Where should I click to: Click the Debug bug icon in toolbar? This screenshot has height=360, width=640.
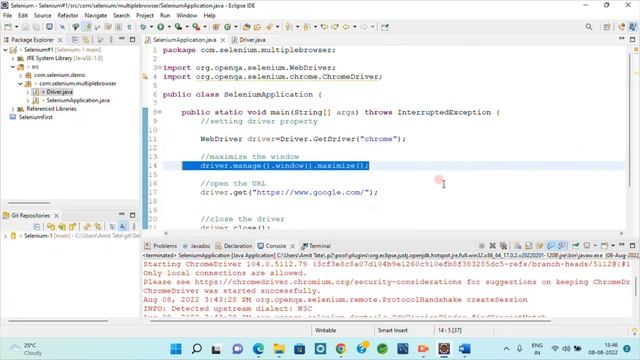click(x=143, y=27)
